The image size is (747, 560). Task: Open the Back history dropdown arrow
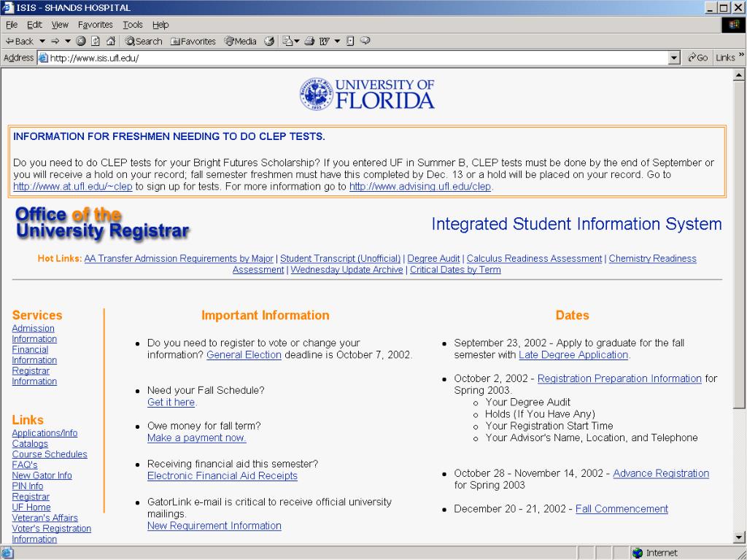click(x=42, y=42)
